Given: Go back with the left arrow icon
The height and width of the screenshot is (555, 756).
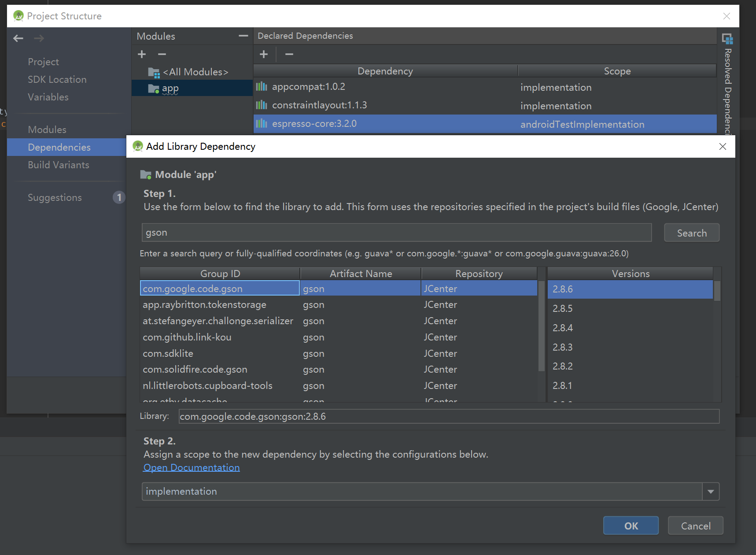Looking at the screenshot, I should click(18, 38).
